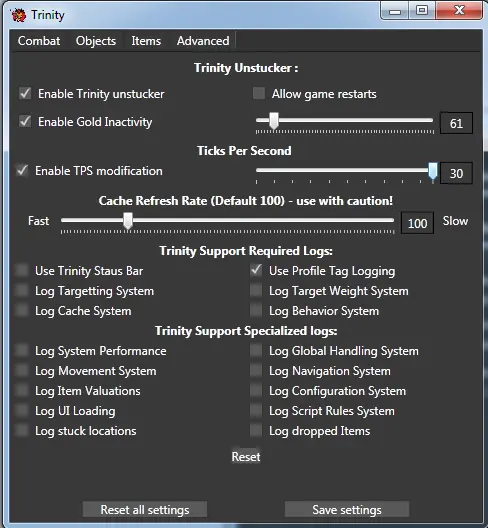This screenshot has height=528, width=488.
Task: Click the Cache Refresh Rate slider handle
Action: (128, 221)
